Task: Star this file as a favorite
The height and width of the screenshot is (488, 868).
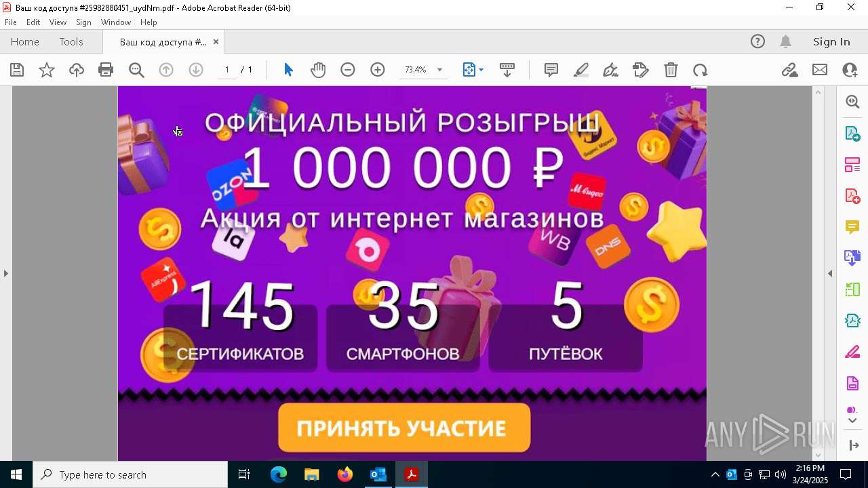Action: (47, 70)
